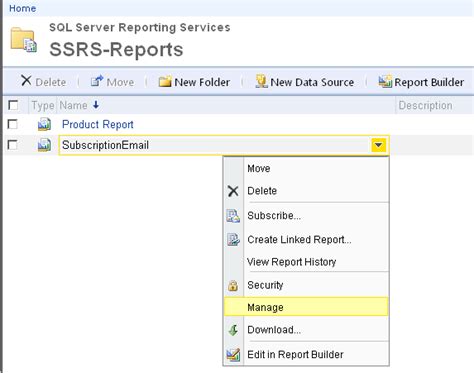Screen dimensions: 474x373
Task: Click the Description column header
Action: [426, 105]
